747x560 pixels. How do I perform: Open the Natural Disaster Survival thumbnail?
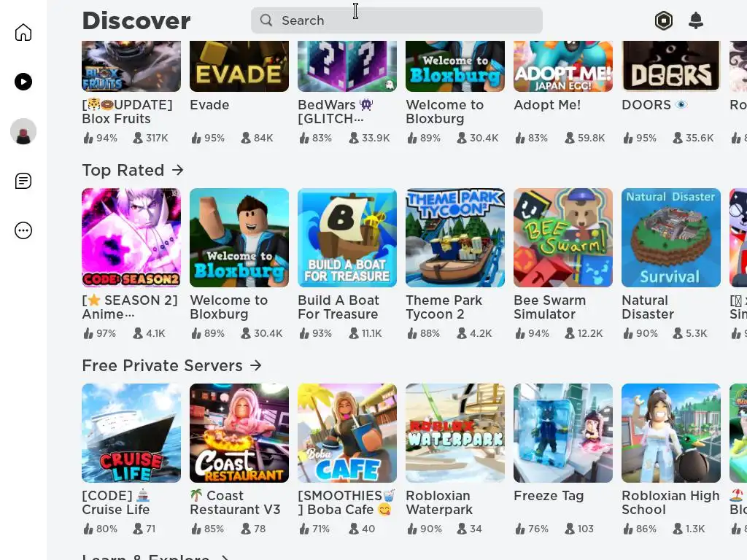pos(671,238)
